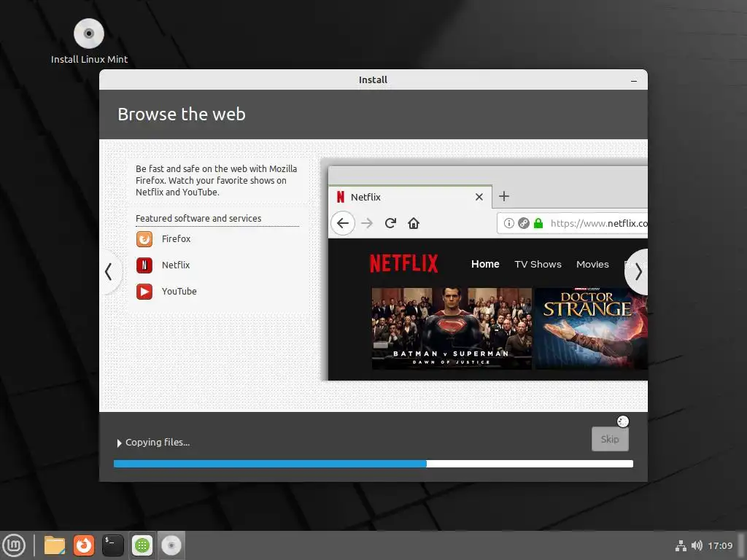Click the Doctor Strange thumbnail

[591, 328]
